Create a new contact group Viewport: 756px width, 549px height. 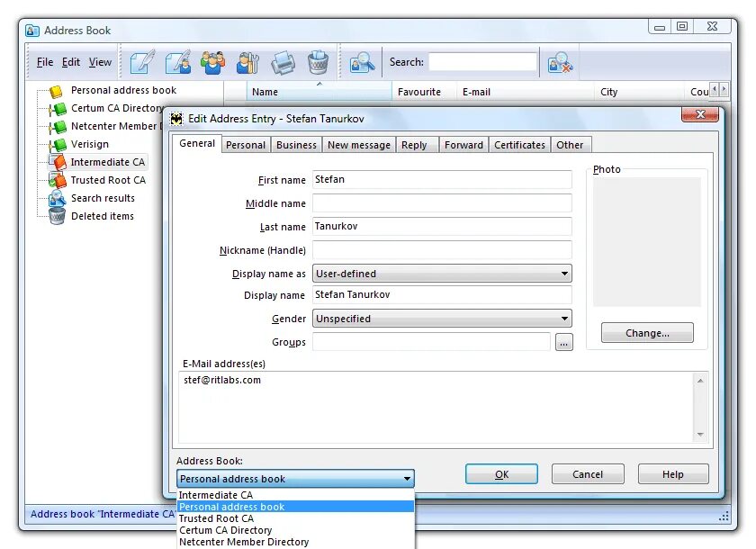[211, 61]
